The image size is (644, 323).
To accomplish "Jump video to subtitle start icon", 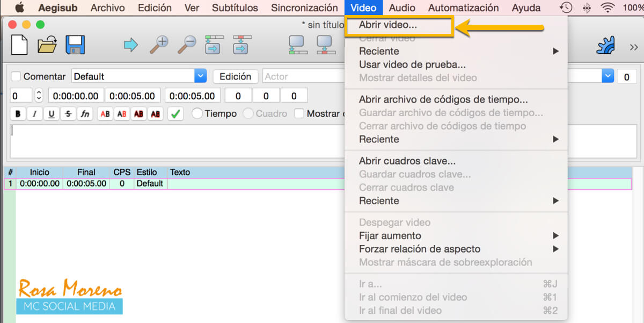I will point(214,45).
